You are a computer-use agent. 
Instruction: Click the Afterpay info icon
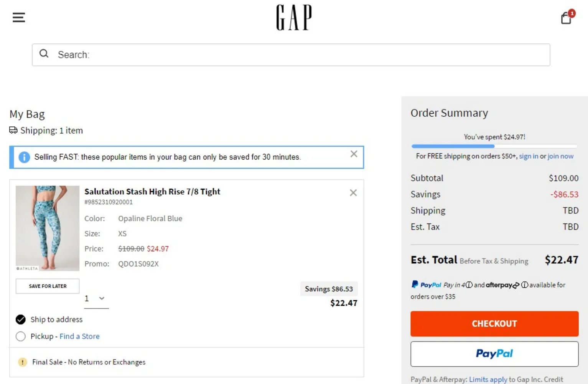pos(524,285)
